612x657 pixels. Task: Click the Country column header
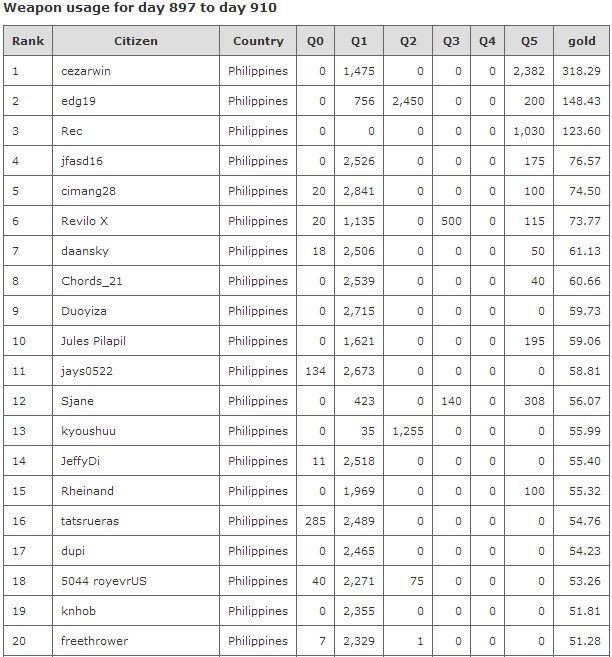coord(258,41)
